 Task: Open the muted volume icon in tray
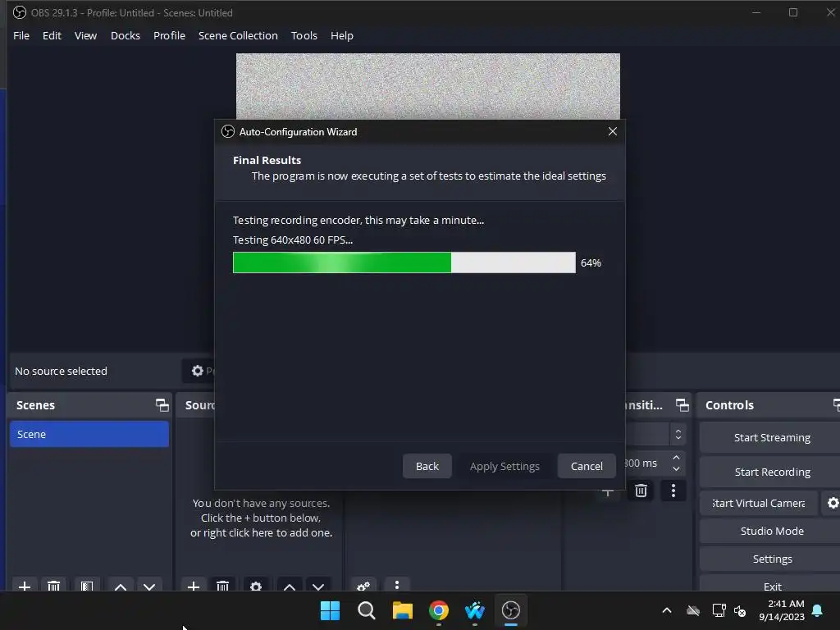point(740,610)
